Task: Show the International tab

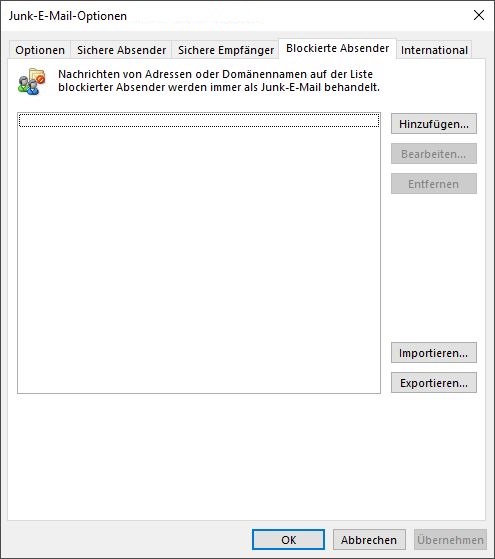Action: click(x=434, y=50)
